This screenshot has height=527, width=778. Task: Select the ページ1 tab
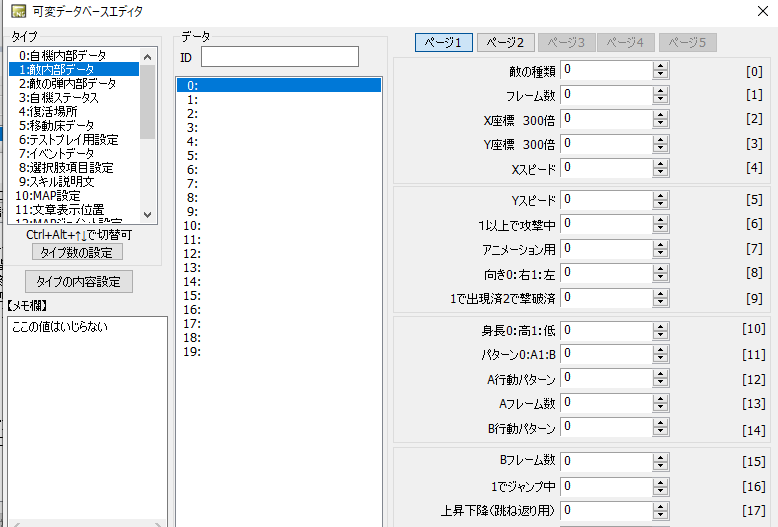(x=444, y=43)
